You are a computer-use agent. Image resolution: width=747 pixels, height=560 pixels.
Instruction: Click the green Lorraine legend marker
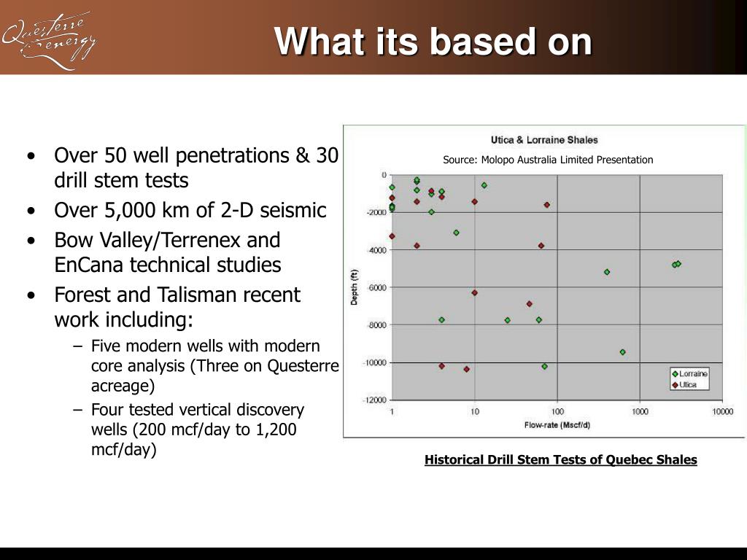tap(675, 374)
